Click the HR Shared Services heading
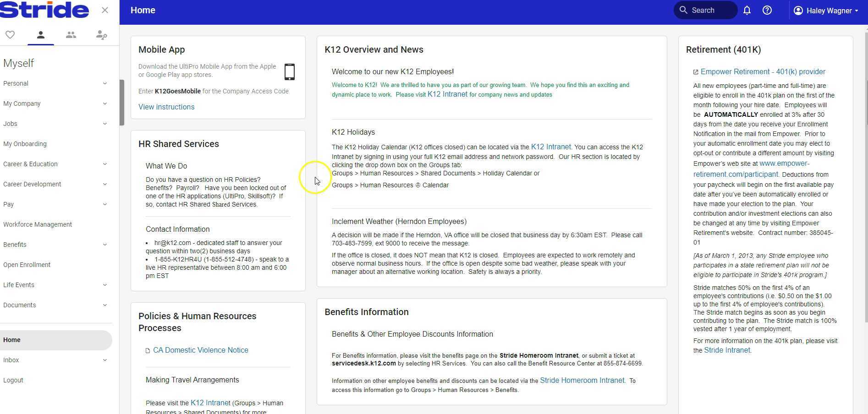The image size is (868, 414). click(x=179, y=144)
